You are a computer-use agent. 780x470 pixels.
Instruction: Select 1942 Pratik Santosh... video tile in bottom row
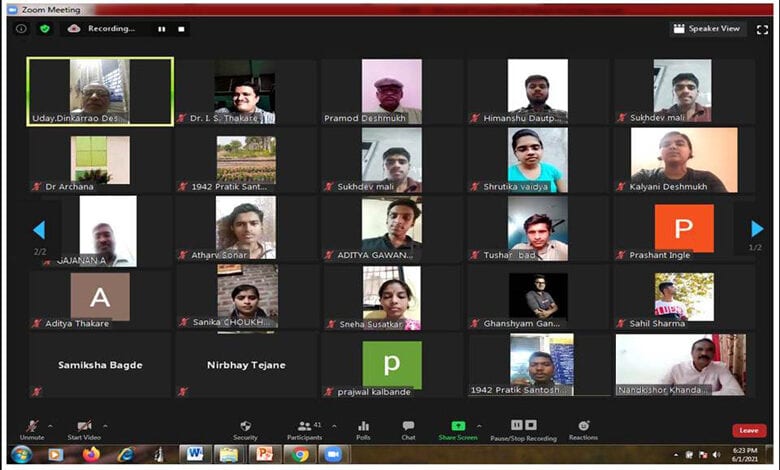pos(538,365)
